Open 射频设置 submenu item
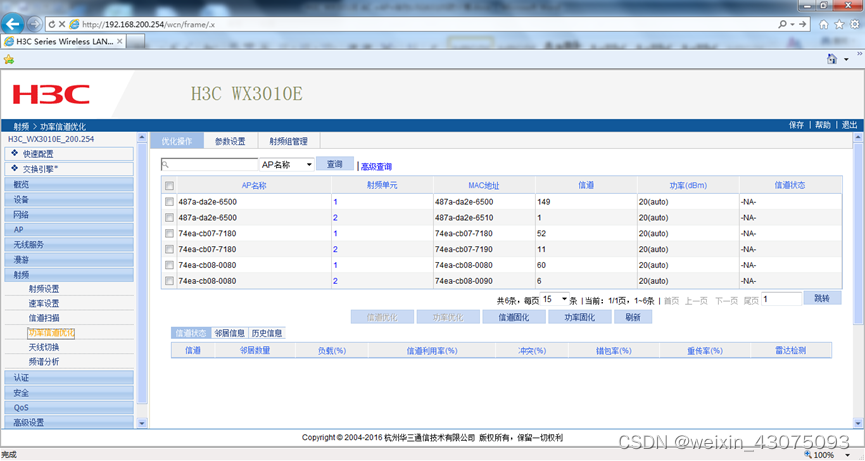 pyautogui.click(x=44, y=289)
